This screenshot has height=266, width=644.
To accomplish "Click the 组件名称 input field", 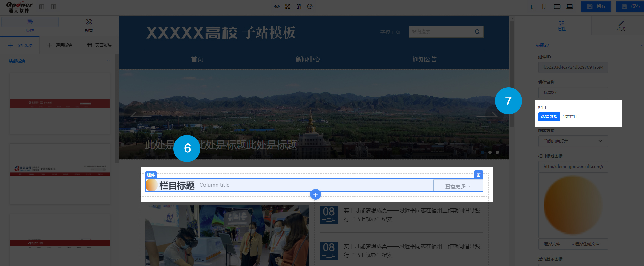I will click(573, 93).
